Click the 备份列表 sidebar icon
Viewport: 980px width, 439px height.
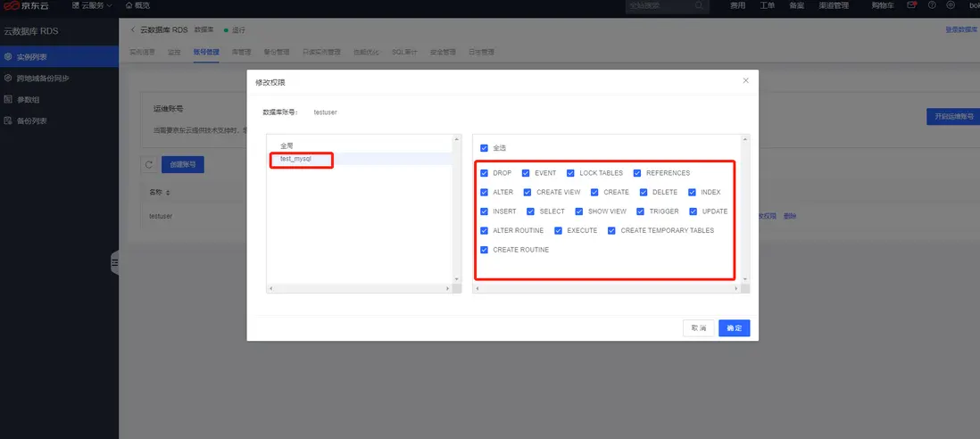click(x=7, y=120)
